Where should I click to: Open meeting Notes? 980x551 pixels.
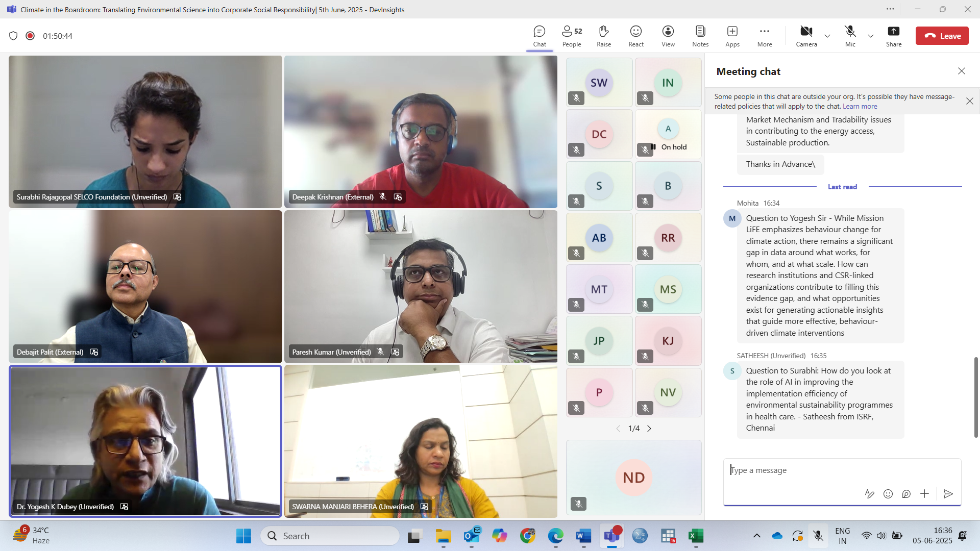700,36
